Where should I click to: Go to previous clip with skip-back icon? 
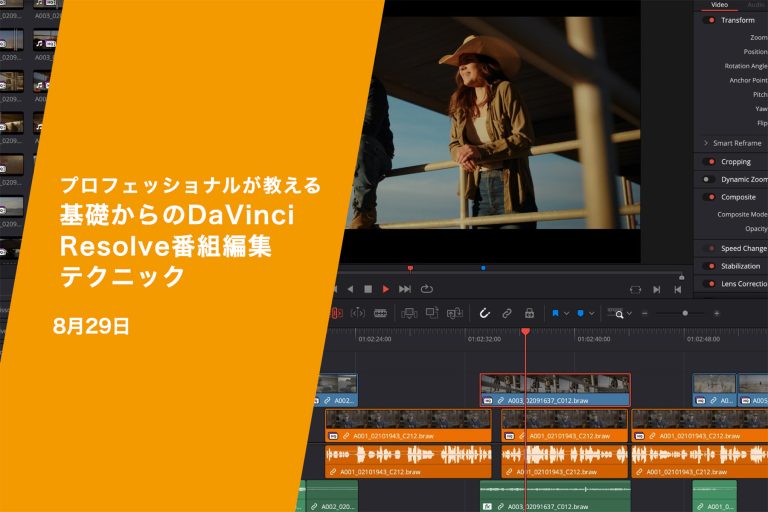[678, 290]
